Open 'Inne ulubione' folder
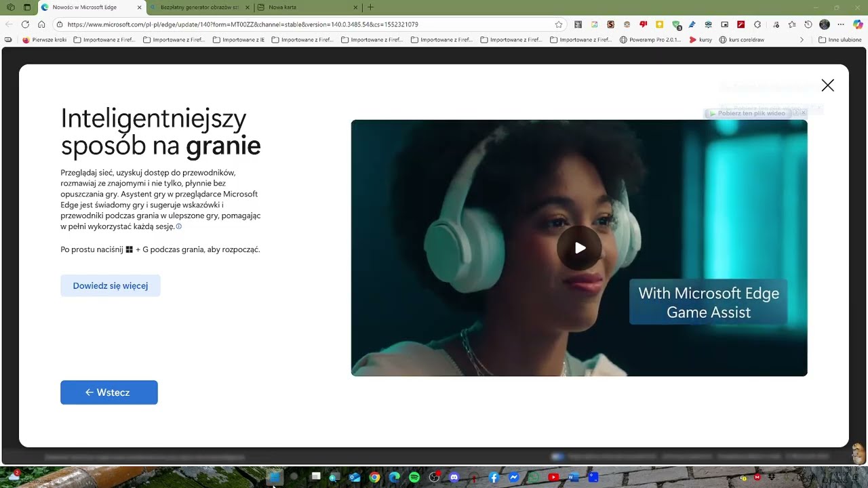Viewport: 868px width, 488px height. (x=840, y=40)
